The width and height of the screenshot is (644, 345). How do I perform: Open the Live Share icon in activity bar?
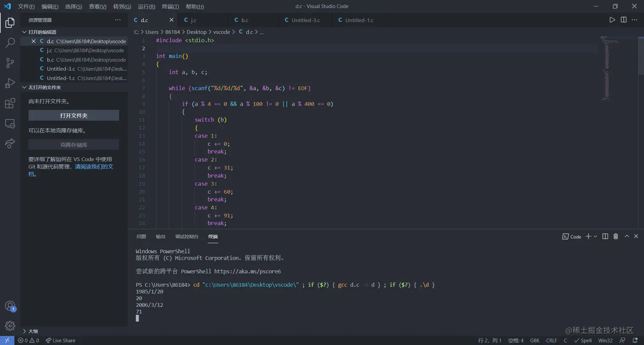click(x=10, y=143)
